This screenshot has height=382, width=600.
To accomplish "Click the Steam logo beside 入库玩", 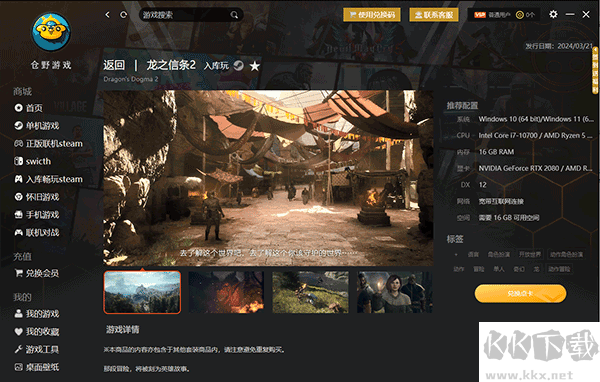I will [238, 65].
